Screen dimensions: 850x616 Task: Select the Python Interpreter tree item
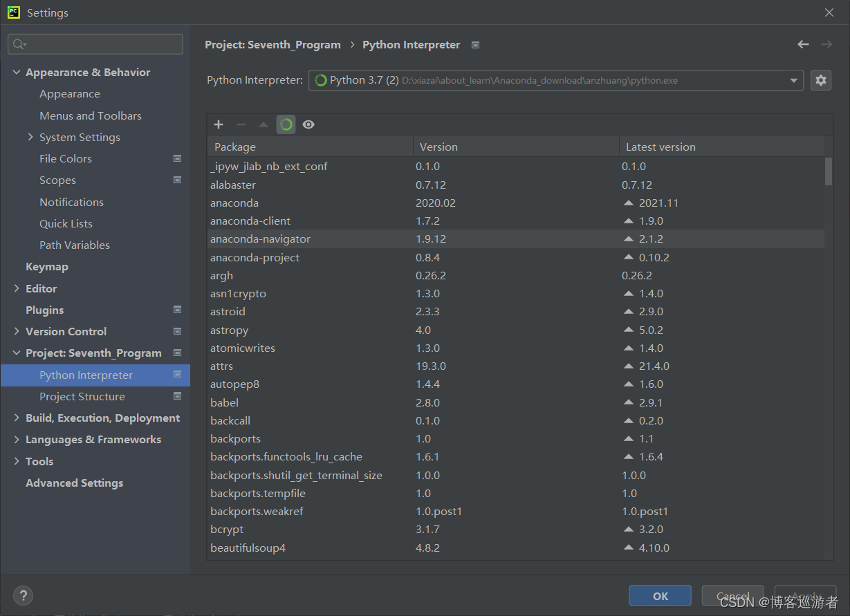(x=95, y=375)
